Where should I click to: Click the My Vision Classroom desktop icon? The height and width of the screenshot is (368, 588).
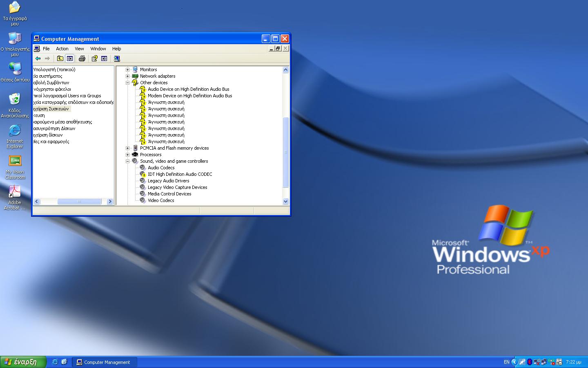15,167
